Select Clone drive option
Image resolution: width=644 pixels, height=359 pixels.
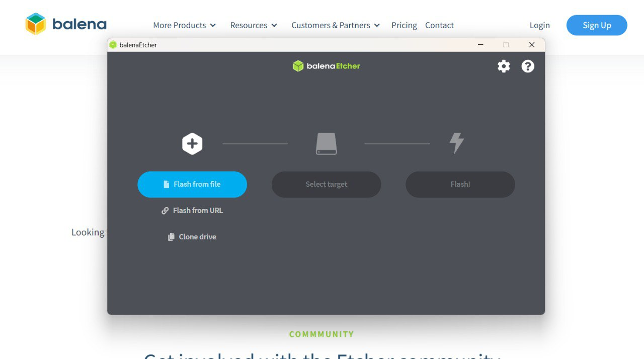(192, 237)
